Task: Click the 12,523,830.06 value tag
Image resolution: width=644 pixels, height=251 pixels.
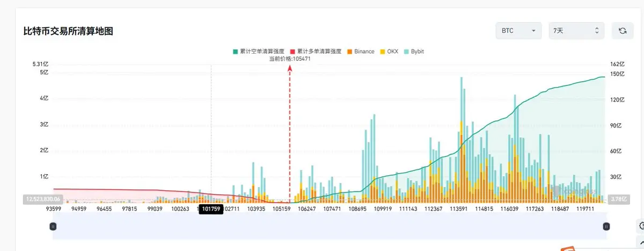Action: pyautogui.click(x=43, y=199)
